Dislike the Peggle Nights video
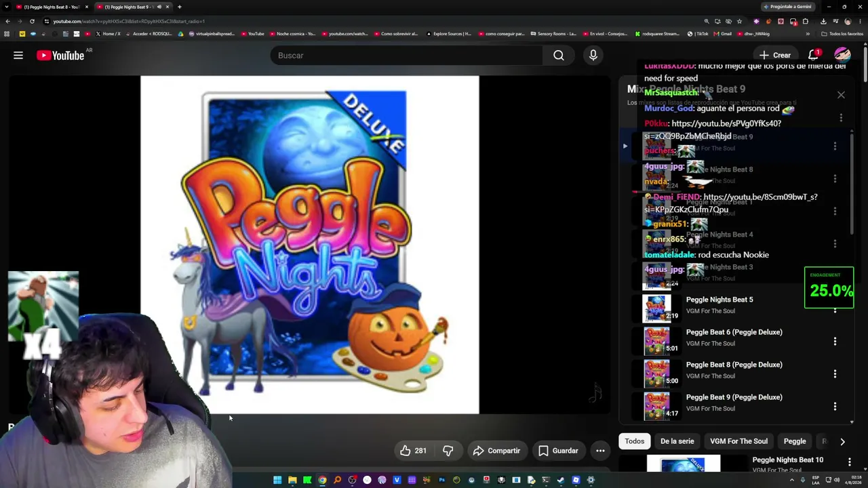 pyautogui.click(x=448, y=451)
